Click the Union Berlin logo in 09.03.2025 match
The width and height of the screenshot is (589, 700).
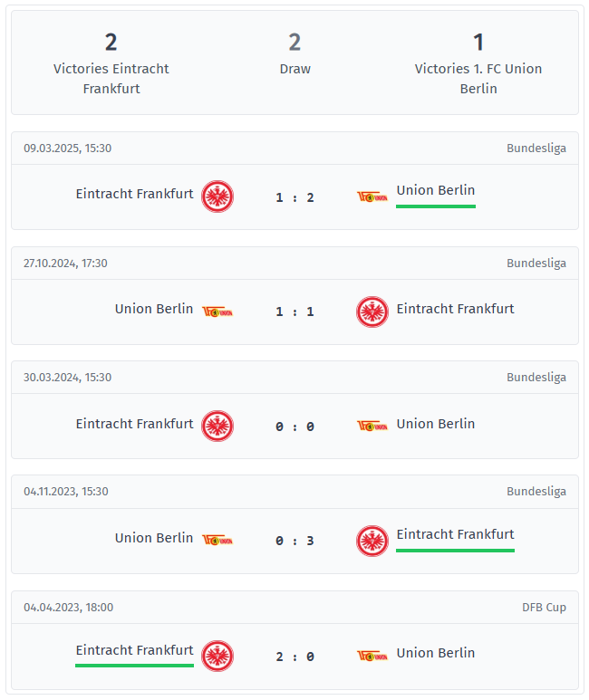click(372, 197)
